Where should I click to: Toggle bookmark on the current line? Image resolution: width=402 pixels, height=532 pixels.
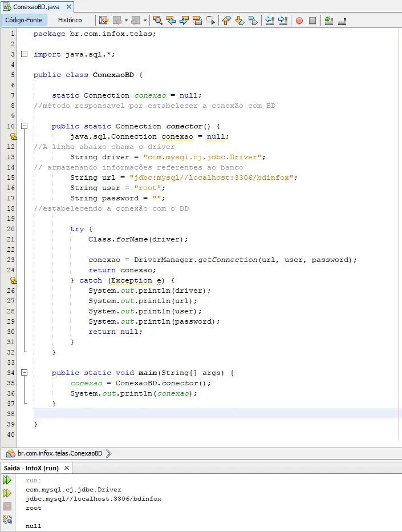coord(253,21)
